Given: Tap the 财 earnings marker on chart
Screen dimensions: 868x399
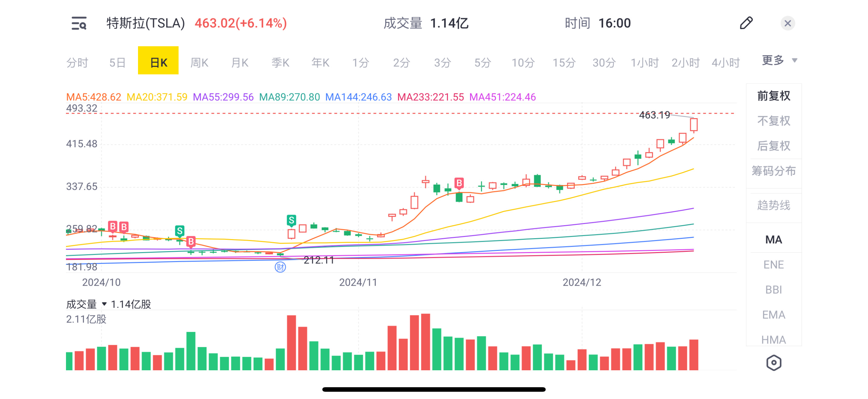Looking at the screenshot, I should pyautogui.click(x=280, y=267).
